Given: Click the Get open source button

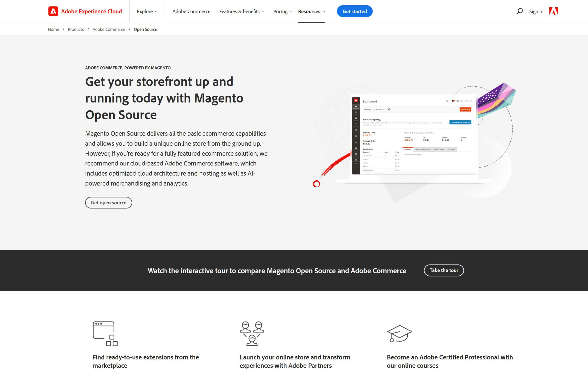Looking at the screenshot, I should point(108,202).
